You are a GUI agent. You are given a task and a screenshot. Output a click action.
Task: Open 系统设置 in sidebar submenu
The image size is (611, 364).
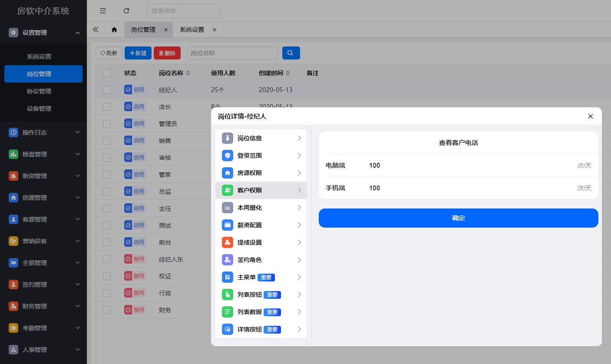click(39, 56)
